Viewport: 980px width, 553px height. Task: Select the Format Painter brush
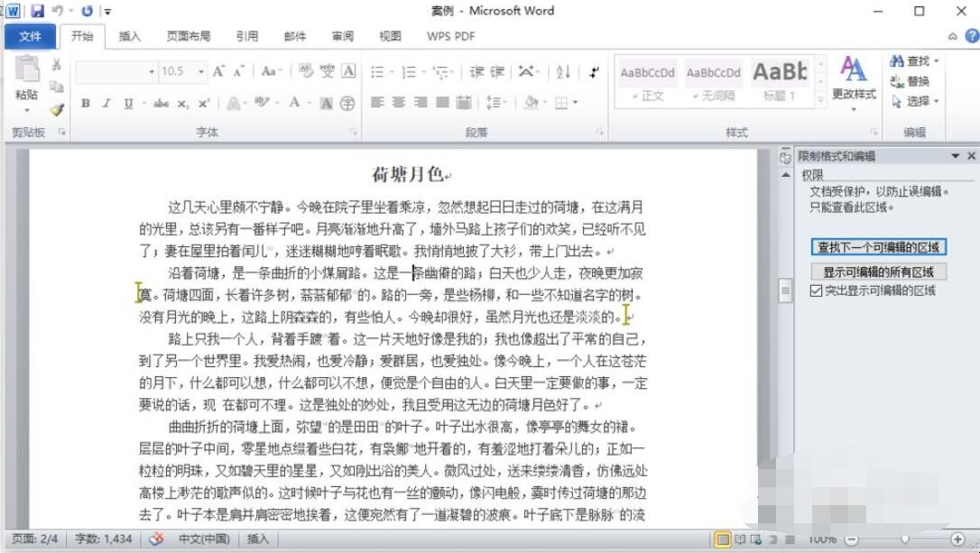(57, 109)
